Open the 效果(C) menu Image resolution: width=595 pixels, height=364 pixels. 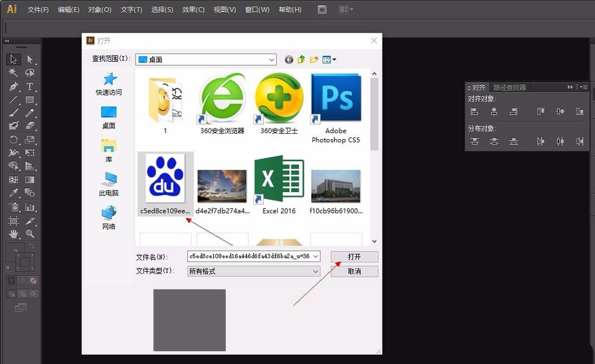click(193, 10)
